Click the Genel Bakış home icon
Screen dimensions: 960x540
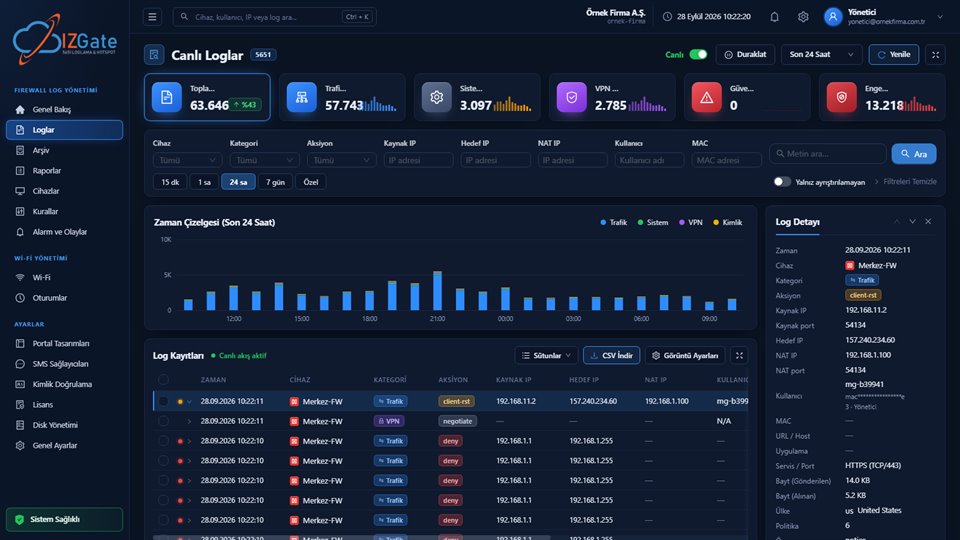20,110
